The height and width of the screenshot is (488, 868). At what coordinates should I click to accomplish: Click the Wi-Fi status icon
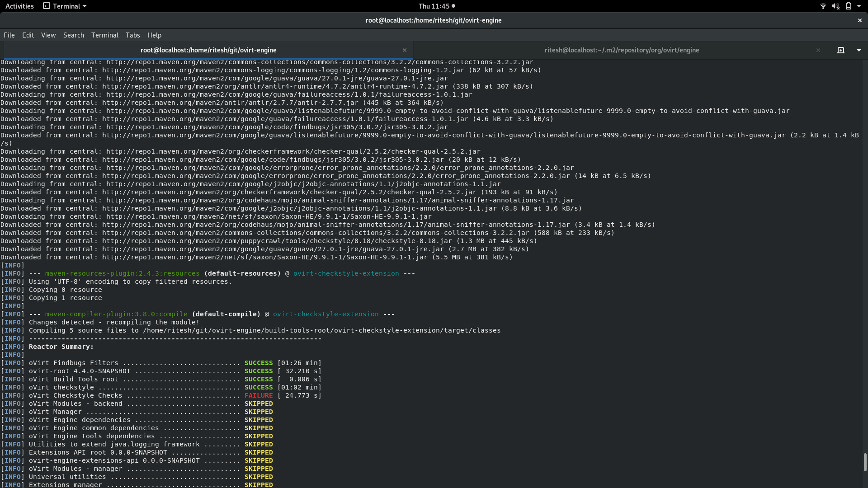click(823, 6)
